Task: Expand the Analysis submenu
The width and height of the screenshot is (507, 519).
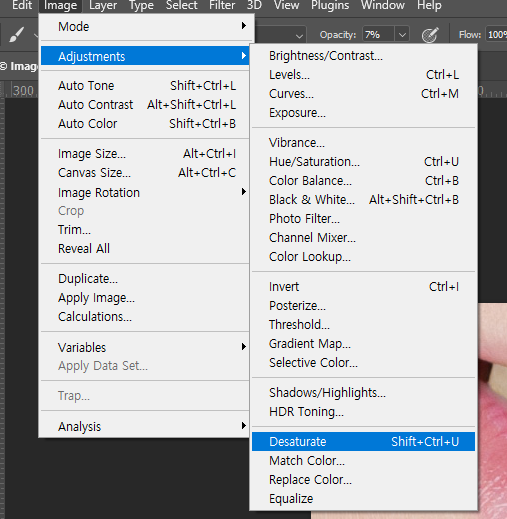Action: click(145, 426)
